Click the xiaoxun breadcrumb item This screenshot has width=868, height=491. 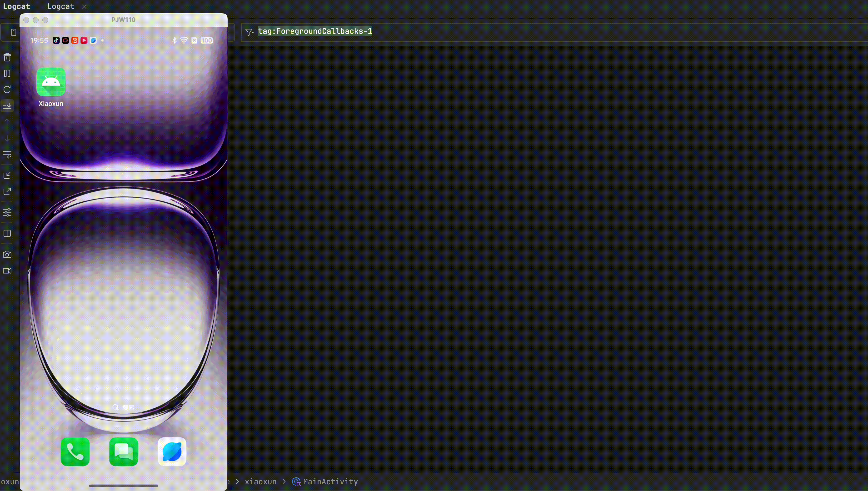[260, 481]
